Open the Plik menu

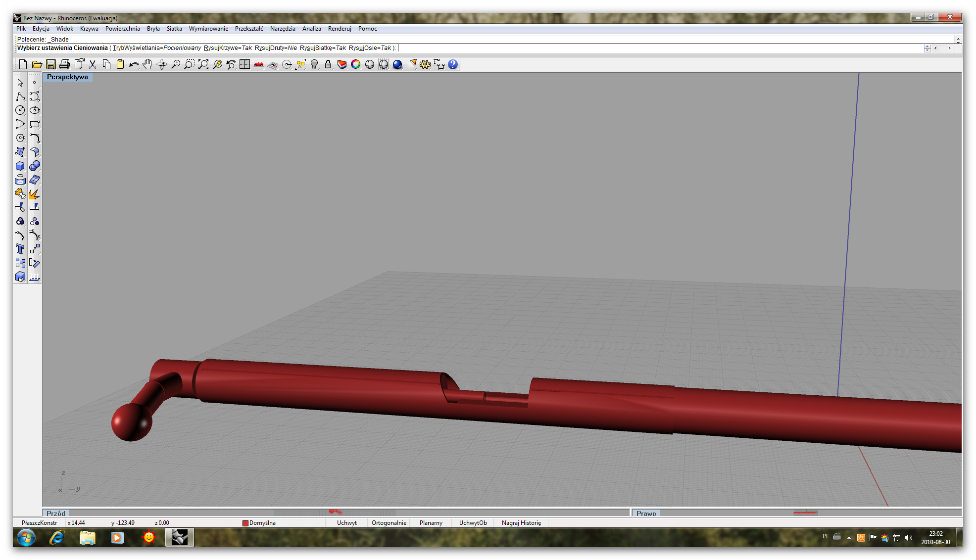pyautogui.click(x=21, y=29)
